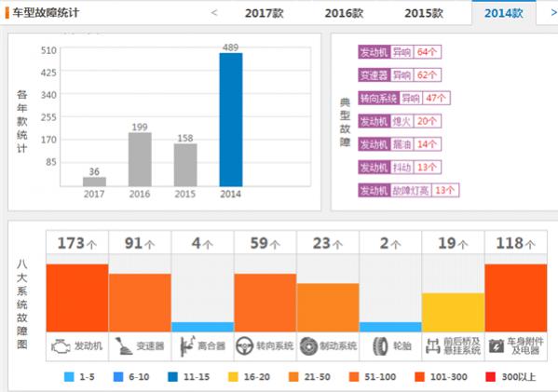Open the 2015款 tab
Image resolution: width=558 pixels, height=392 pixels.
point(424,13)
